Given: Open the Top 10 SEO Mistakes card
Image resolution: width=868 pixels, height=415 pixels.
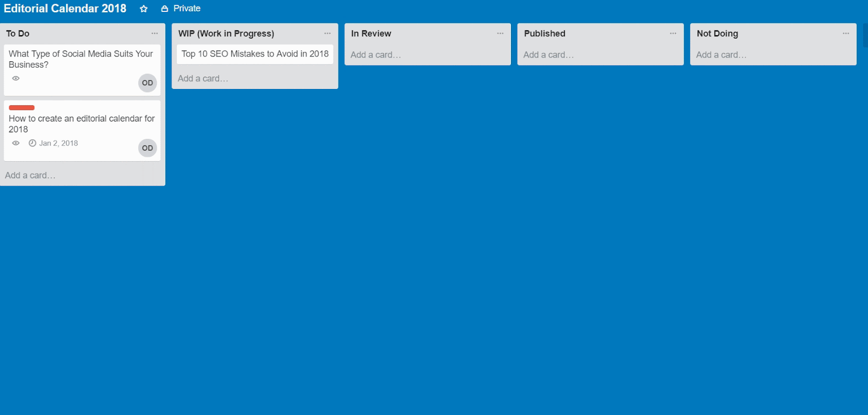Looking at the screenshot, I should 254,54.
